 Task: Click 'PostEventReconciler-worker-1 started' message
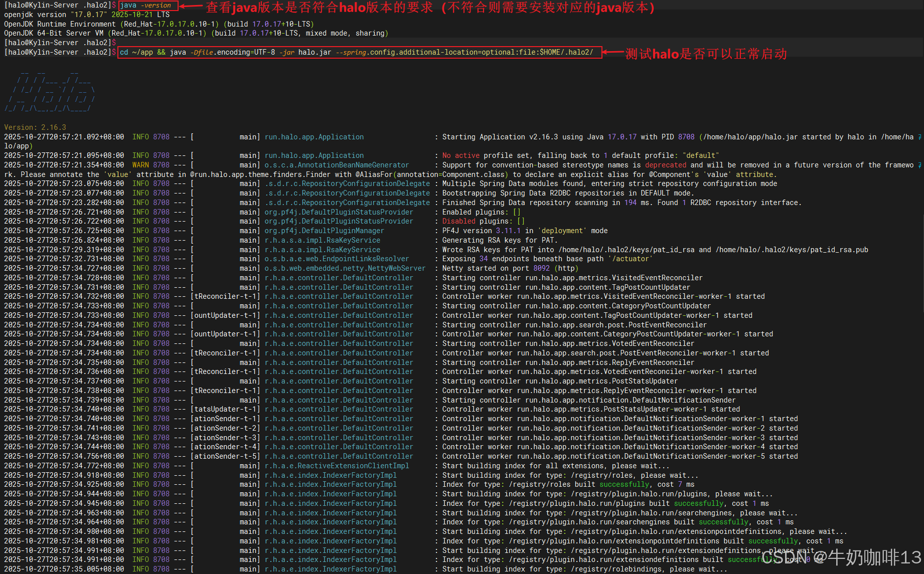605,353
